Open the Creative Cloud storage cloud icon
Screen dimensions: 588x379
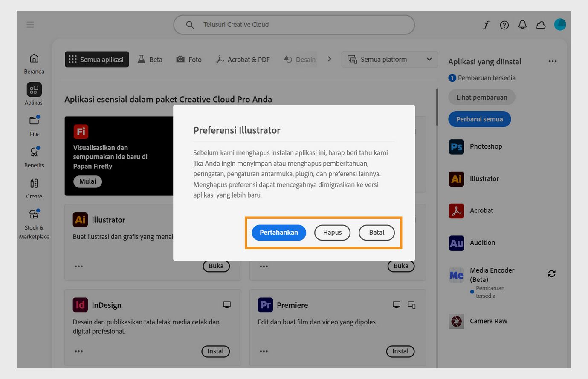coord(540,25)
